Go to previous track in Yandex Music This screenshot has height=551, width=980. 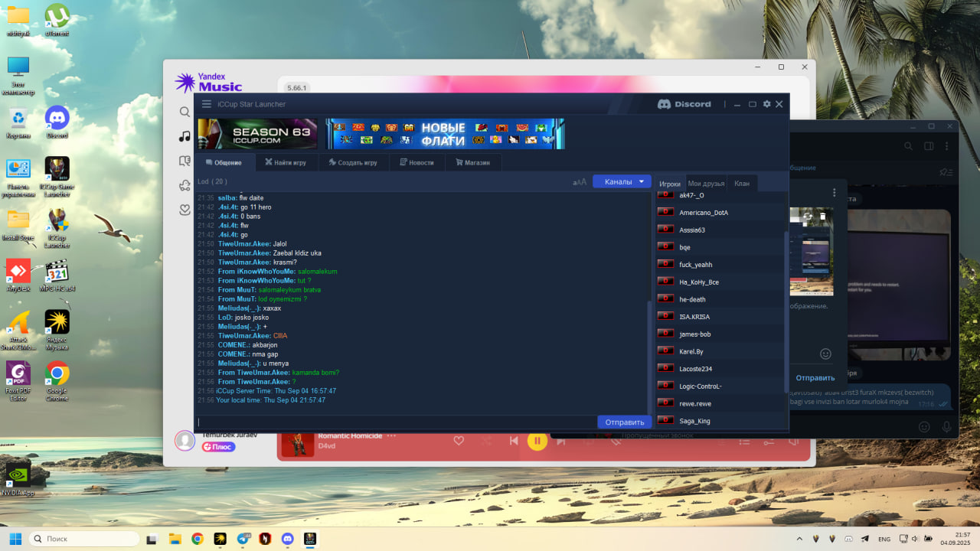(514, 441)
